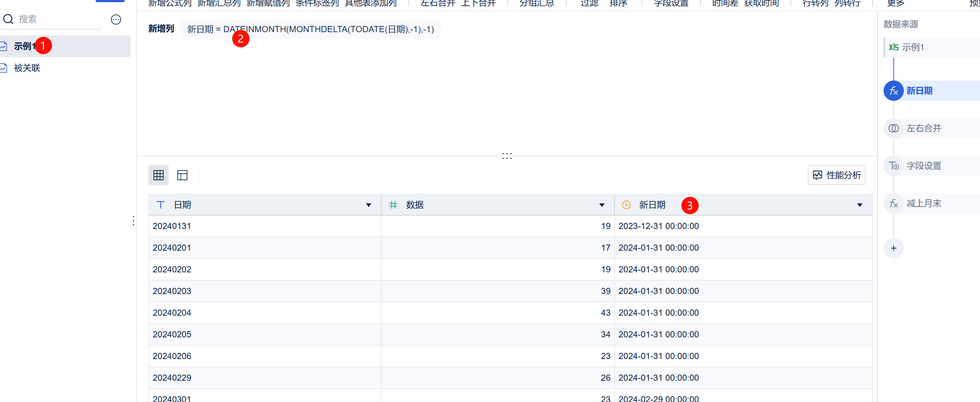This screenshot has height=402, width=980.
Task: Click the 数据来源 panel heading
Action: coord(901,24)
